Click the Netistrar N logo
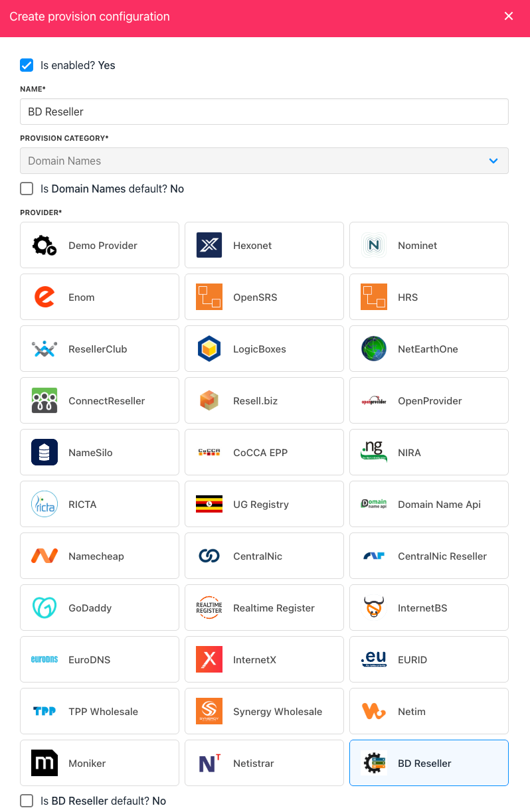This screenshot has height=812, width=530. [x=209, y=764]
